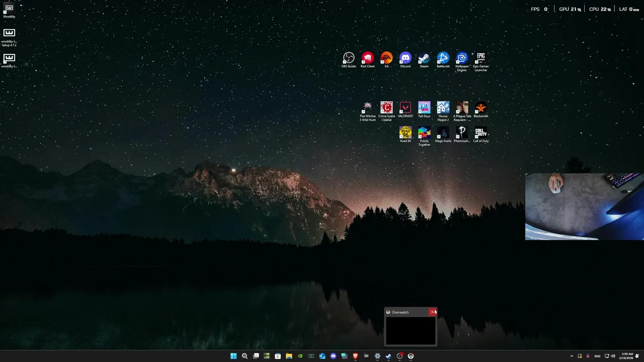Open the clock showing 2:39 AM
The height and width of the screenshot is (362, 644).
coord(626,356)
